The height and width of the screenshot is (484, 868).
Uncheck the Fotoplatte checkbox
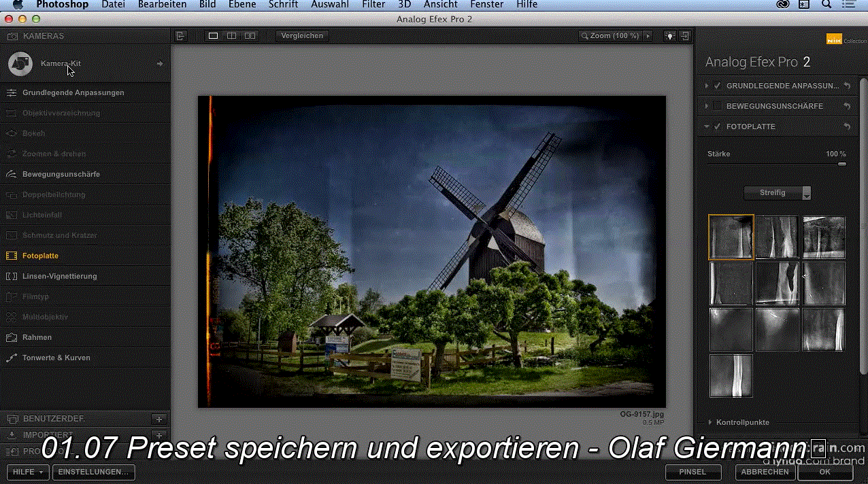(717, 126)
